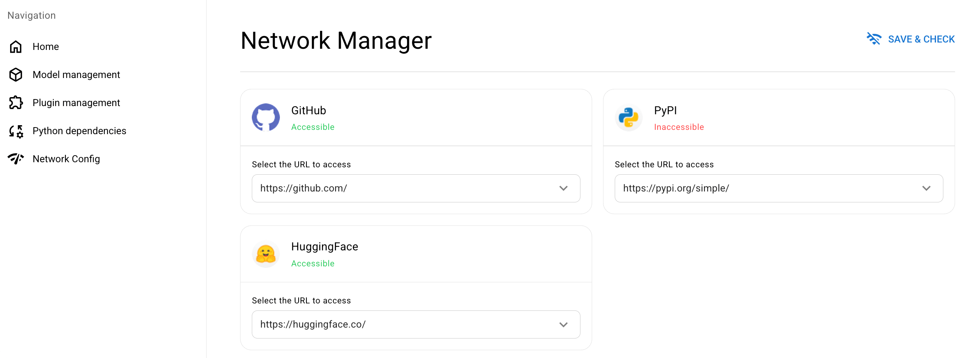
Task: Select the Model management cube icon
Action: [x=15, y=74]
